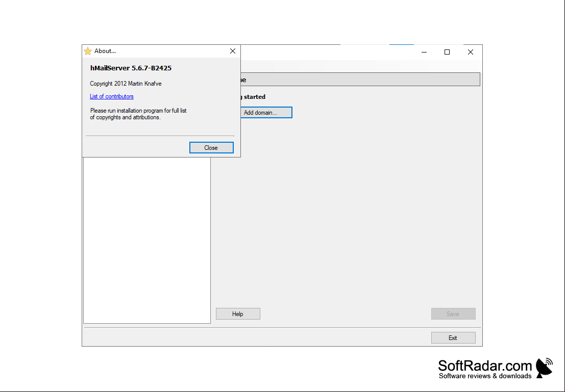Minimize the hMailServer Administrator window
Image resolution: width=565 pixels, height=392 pixels.
click(x=424, y=52)
